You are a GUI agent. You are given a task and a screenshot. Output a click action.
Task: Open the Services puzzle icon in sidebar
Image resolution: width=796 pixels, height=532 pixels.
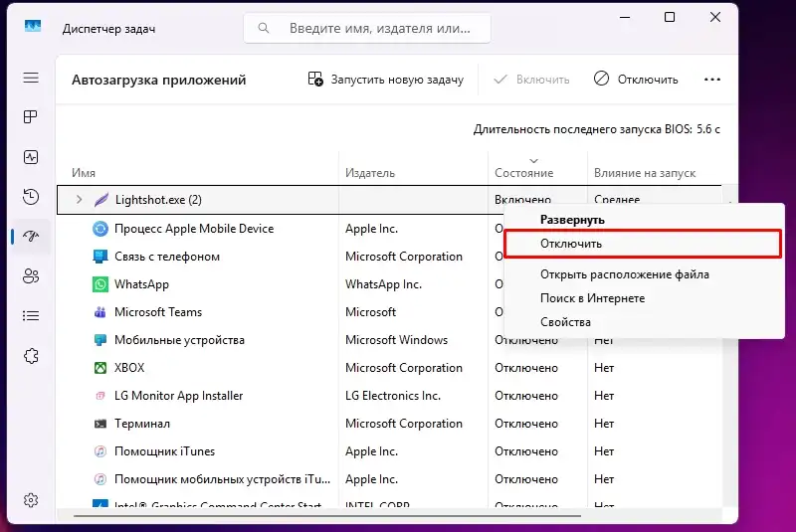click(x=31, y=356)
